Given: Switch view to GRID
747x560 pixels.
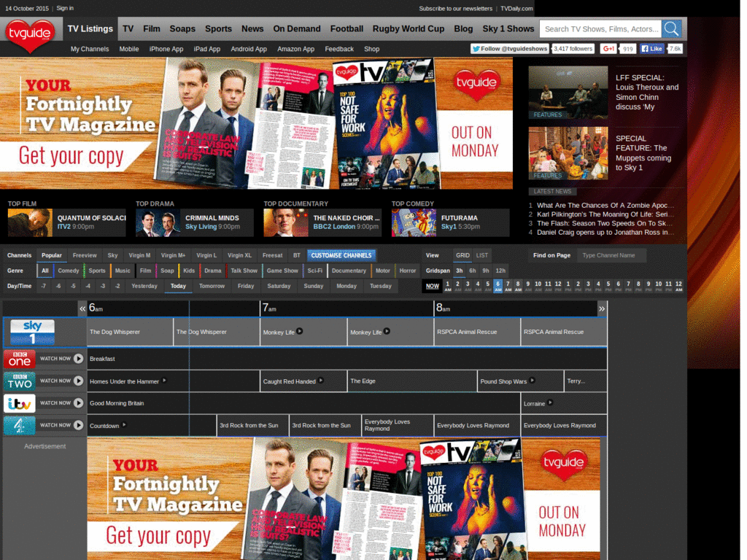Looking at the screenshot, I should pos(462,255).
